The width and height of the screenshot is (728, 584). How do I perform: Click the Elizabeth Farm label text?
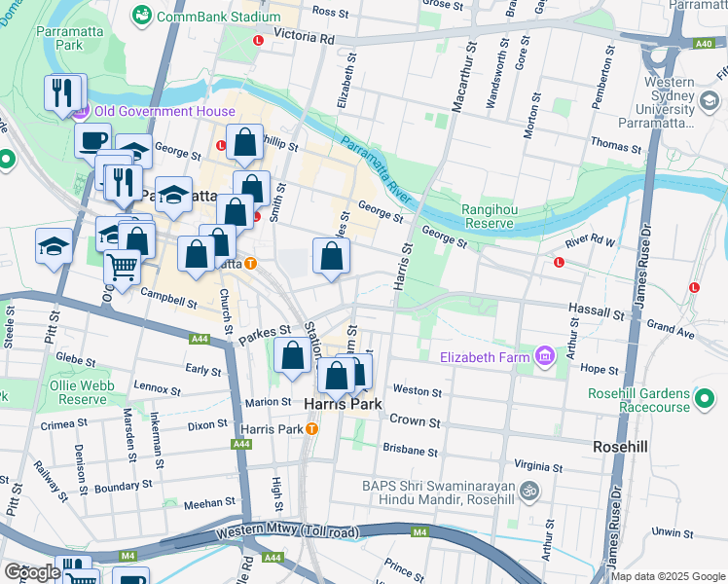[485, 357]
